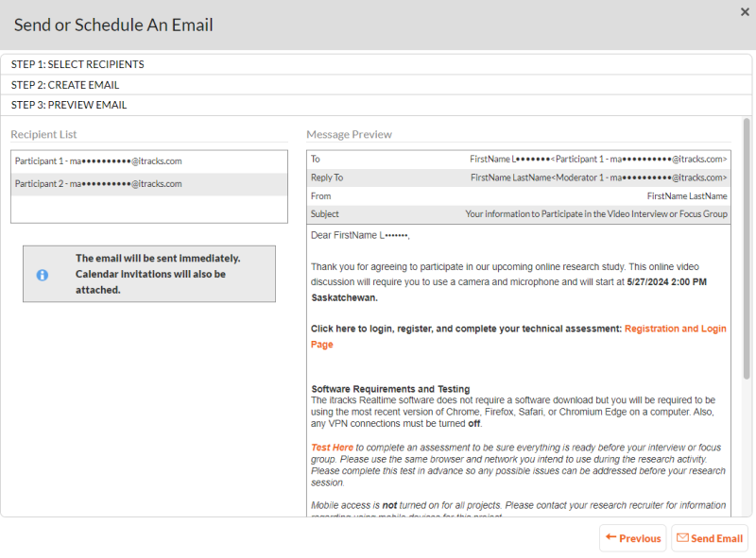Select Participant 2 in the recipient list
Viewport: 756px width, 558px height.
(x=149, y=184)
